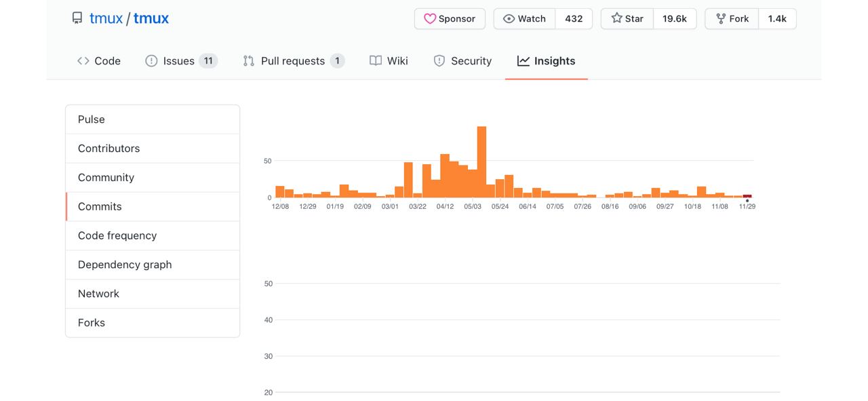This screenshot has height=401, width=868.
Task: Click the Pull requests branch icon
Action: (x=249, y=61)
